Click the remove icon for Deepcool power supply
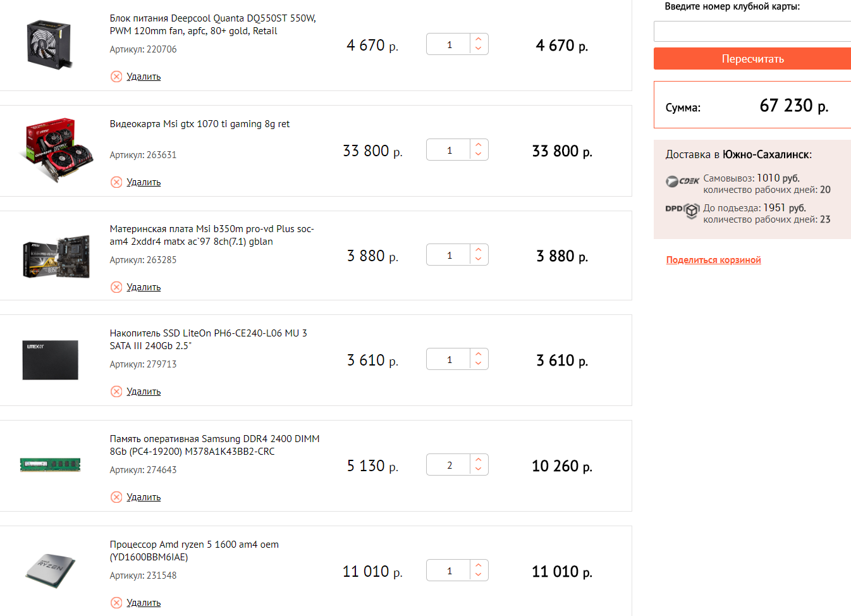This screenshot has height=616, width=851. (116, 77)
